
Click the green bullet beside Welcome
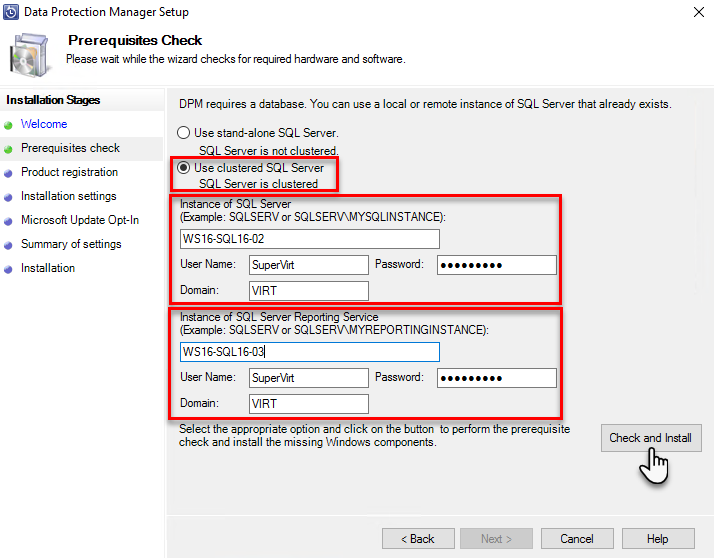pos(8,125)
